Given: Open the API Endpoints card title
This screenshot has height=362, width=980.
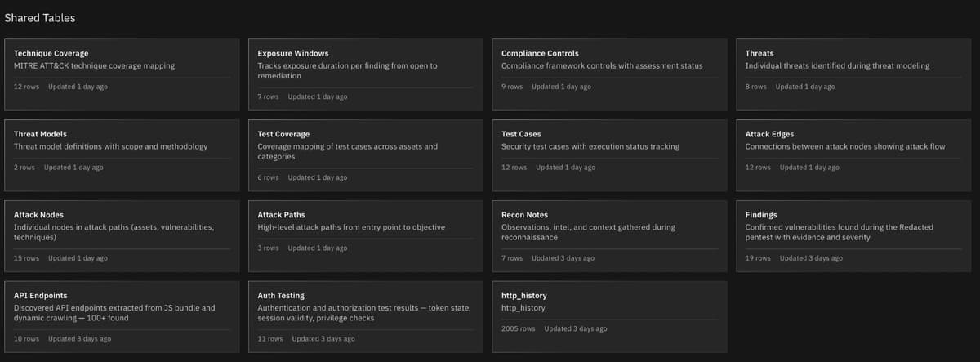Looking at the screenshot, I should coord(41,295).
